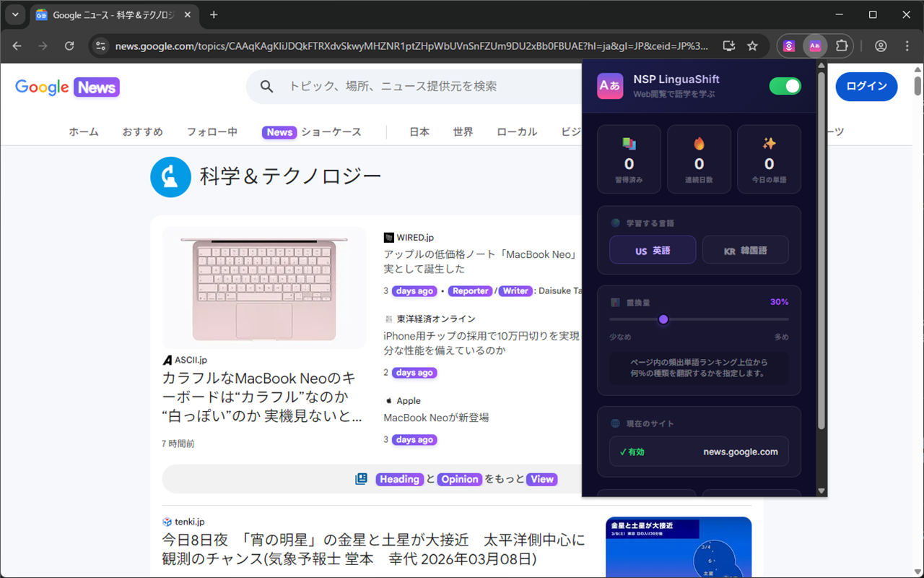Adjust the 置換量 slider in the popup
Viewport: 924px width, 578px height.
(663, 319)
